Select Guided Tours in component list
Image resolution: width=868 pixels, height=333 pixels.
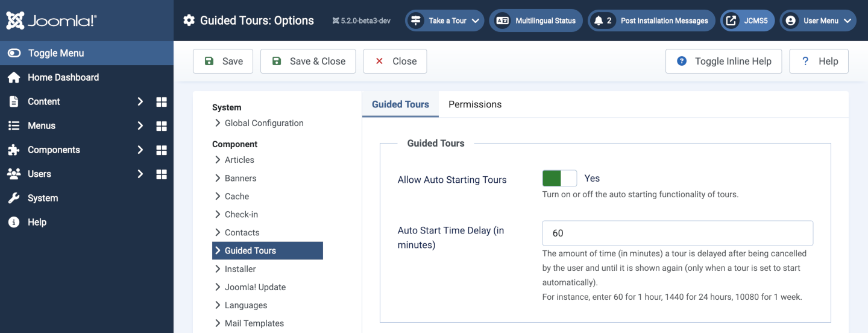pos(268,250)
